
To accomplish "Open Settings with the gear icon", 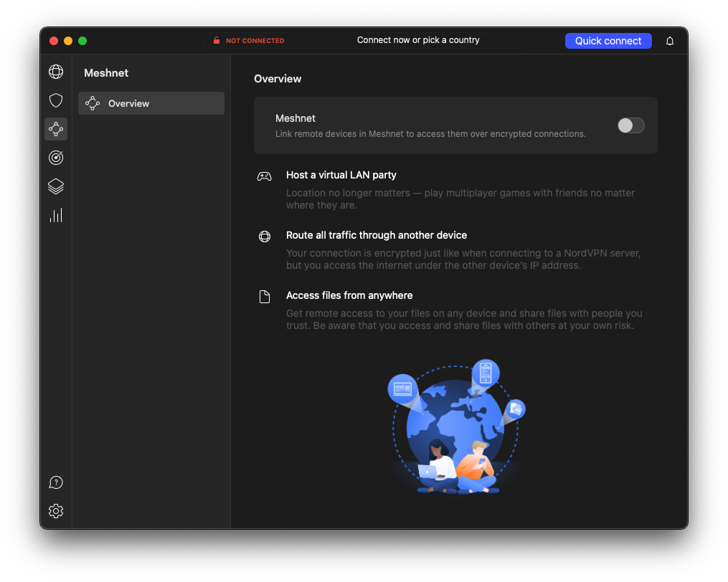I will [56, 511].
